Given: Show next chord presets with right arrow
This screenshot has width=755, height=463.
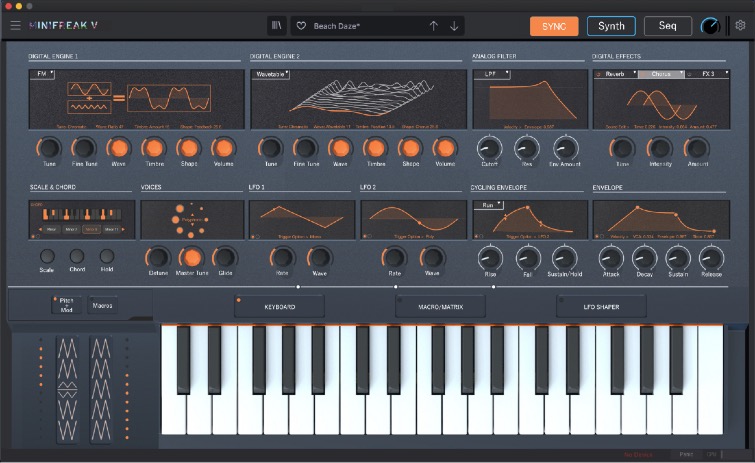Looking at the screenshot, I should (x=123, y=230).
